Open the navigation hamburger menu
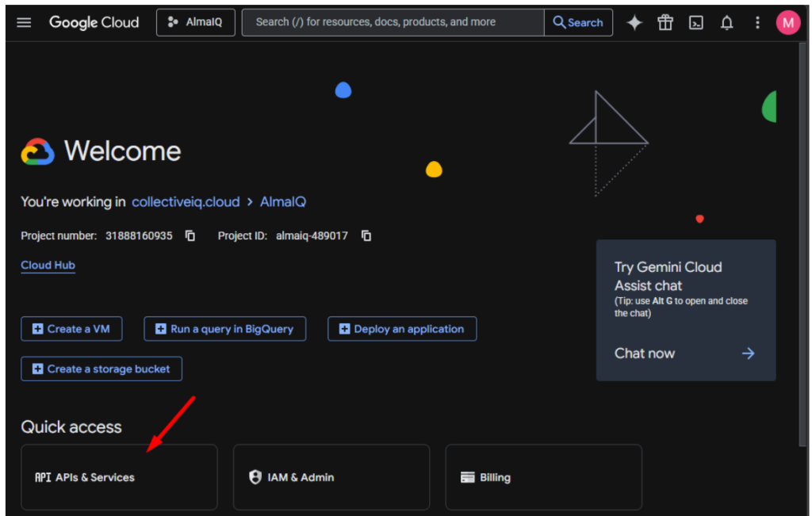 [23, 22]
